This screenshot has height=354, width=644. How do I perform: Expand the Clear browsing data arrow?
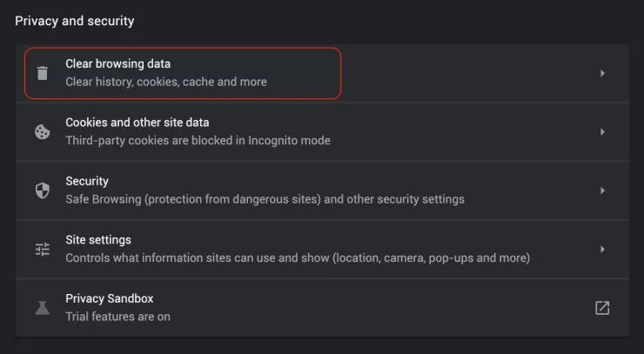pyautogui.click(x=601, y=73)
